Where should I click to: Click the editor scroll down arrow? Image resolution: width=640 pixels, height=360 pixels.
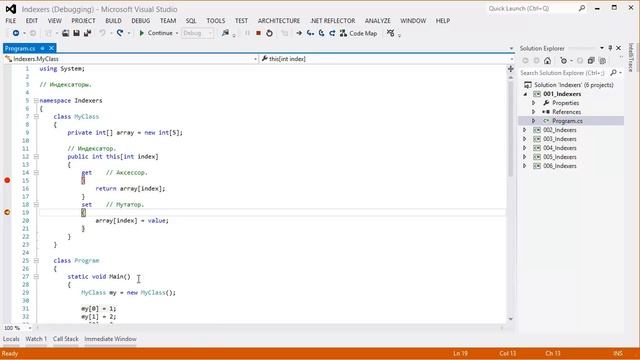(x=511, y=319)
